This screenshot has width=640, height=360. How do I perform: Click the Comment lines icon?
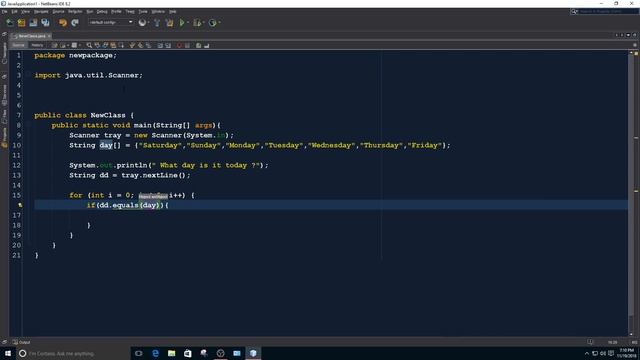click(x=198, y=45)
